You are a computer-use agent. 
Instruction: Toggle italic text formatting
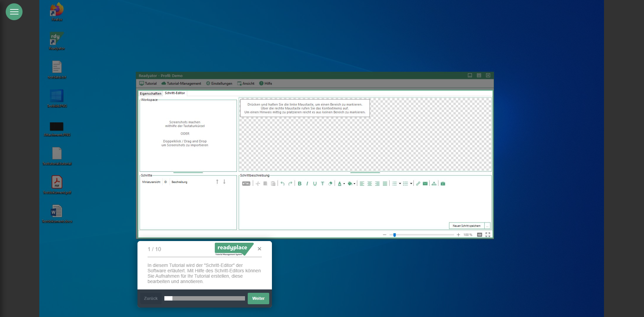pyautogui.click(x=307, y=184)
